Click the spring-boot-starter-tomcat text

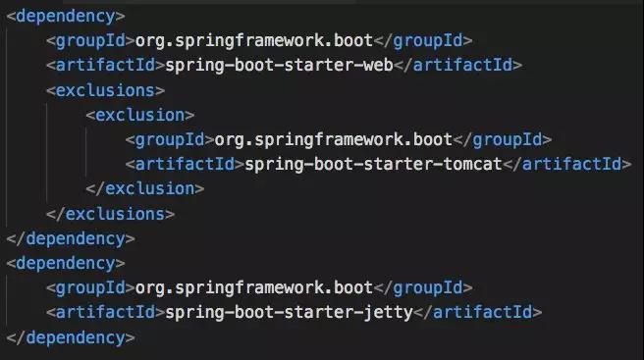click(x=373, y=165)
